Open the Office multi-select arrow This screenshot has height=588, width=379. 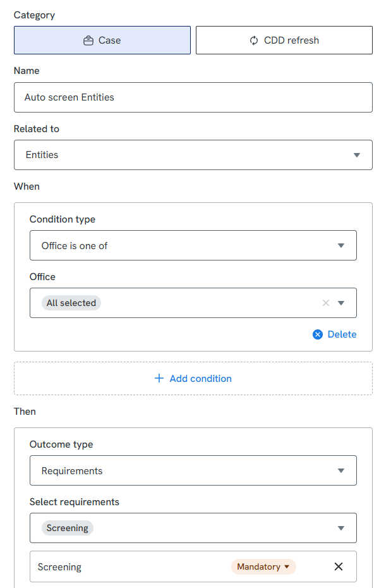tap(341, 303)
